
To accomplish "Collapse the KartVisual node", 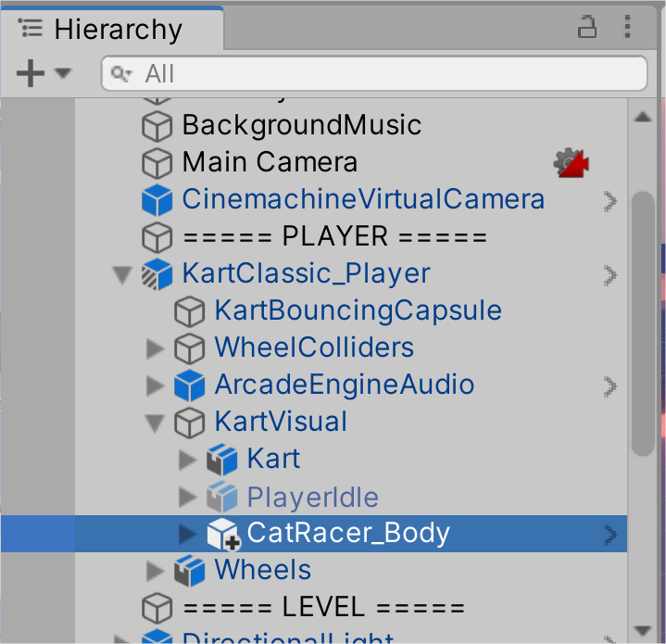I will click(155, 423).
